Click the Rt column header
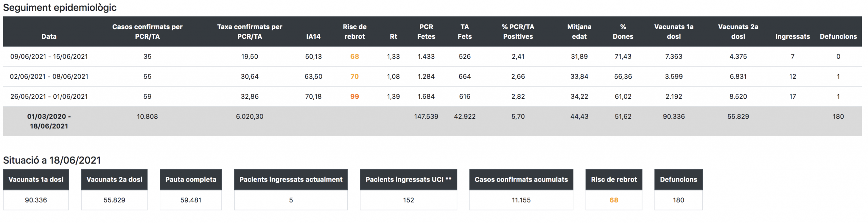Viewport: 868px width, 223px height. 393,36
